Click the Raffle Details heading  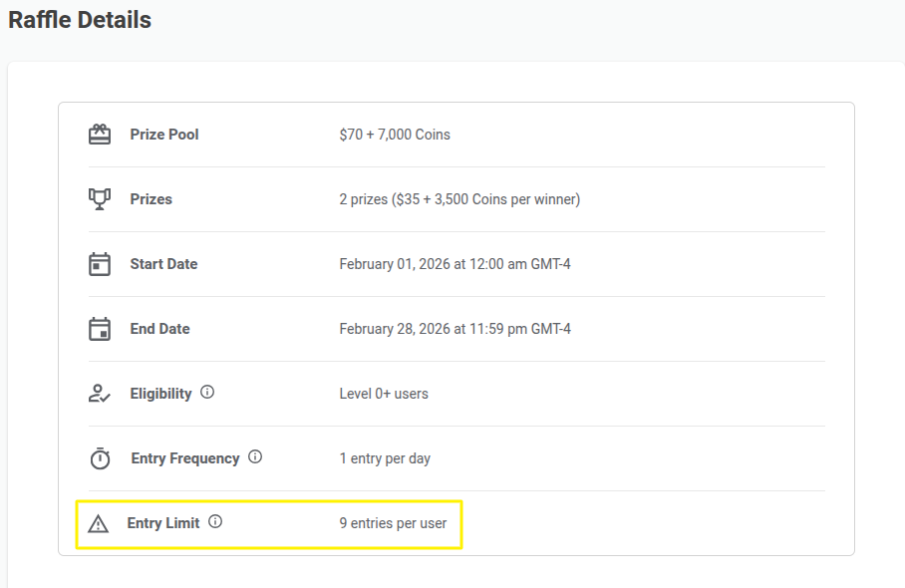point(79,19)
